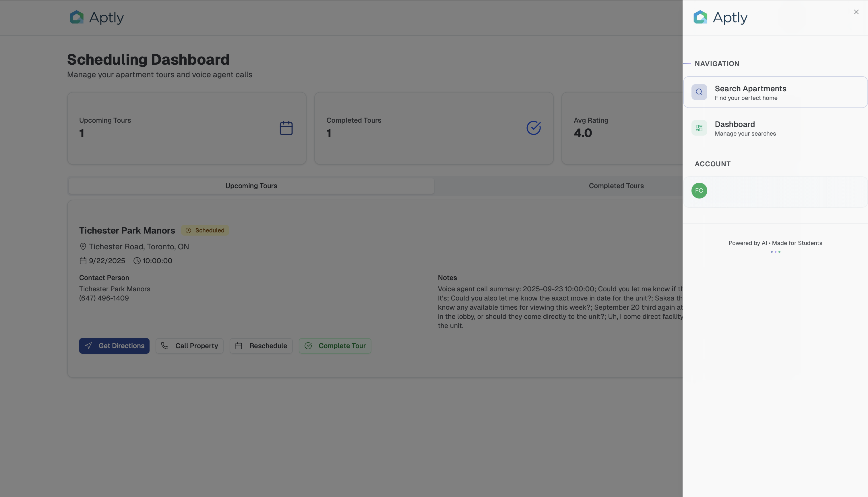Click the Completed Tours checkmark icon

point(533,128)
